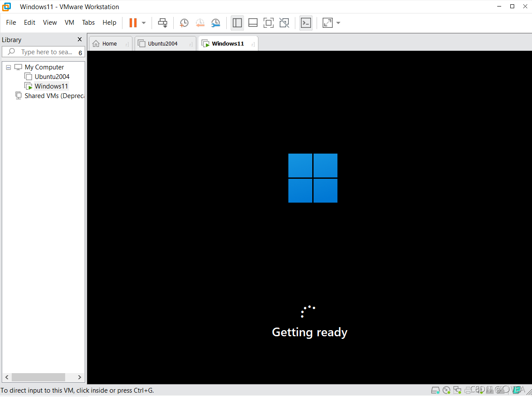532x397 pixels.
Task: Select Shared VMs (Deprecated) in library
Action: (x=54, y=96)
